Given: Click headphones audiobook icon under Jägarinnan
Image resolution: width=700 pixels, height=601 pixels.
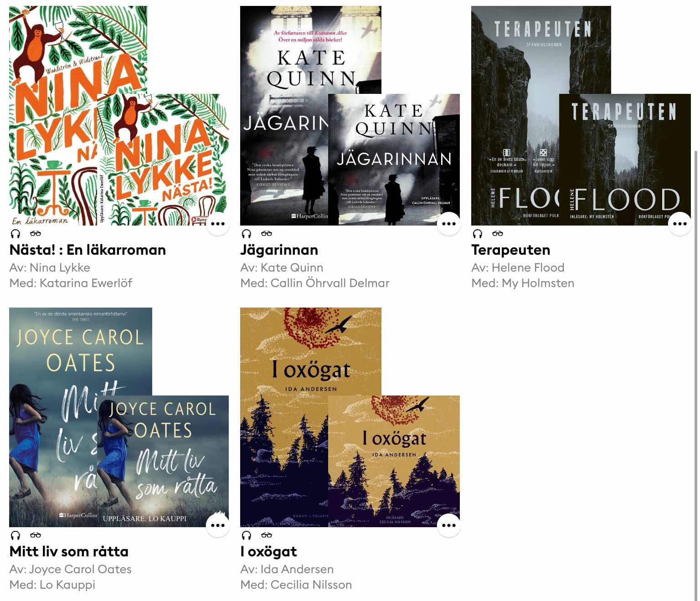Looking at the screenshot, I should pos(247,234).
